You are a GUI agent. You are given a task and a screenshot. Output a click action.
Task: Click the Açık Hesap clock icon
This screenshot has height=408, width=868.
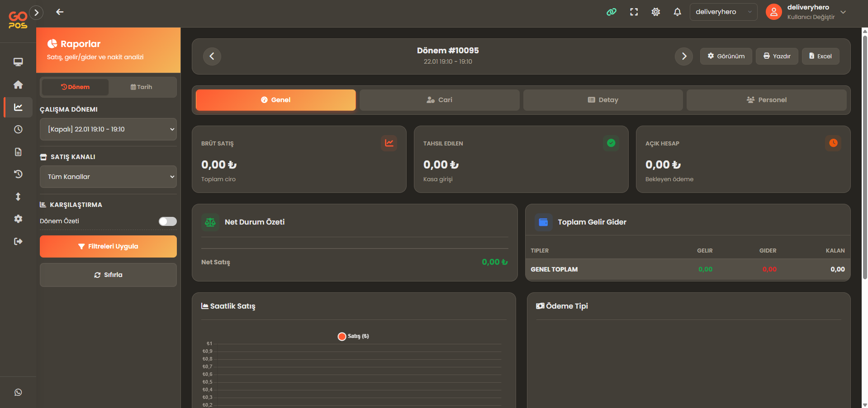[833, 143]
